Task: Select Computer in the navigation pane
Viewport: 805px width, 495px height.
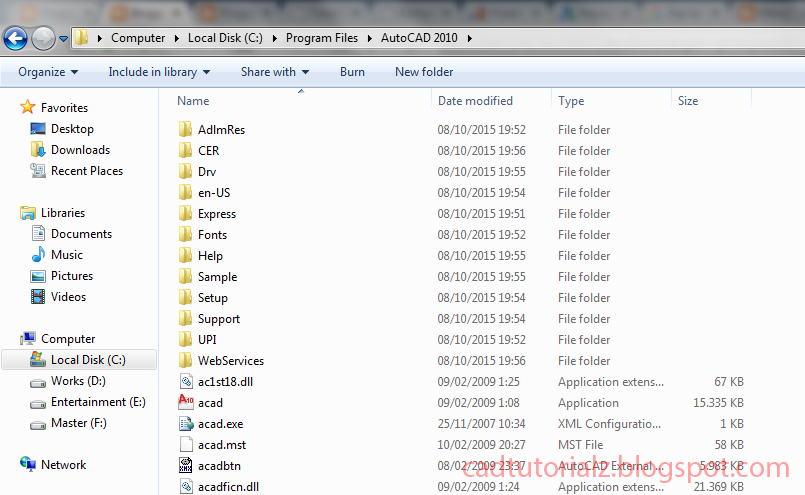Action: [x=68, y=339]
